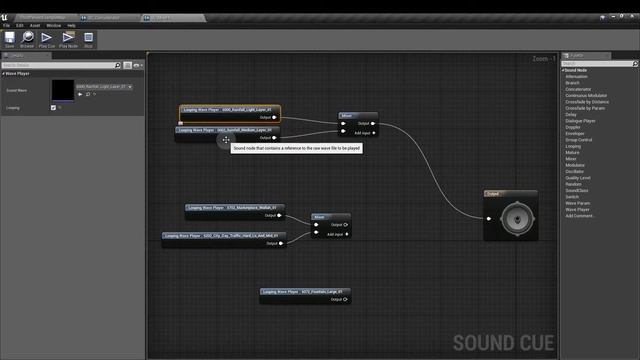Select Crossfade by Distance in the Palette
The image size is (640, 360).
click(587, 102)
